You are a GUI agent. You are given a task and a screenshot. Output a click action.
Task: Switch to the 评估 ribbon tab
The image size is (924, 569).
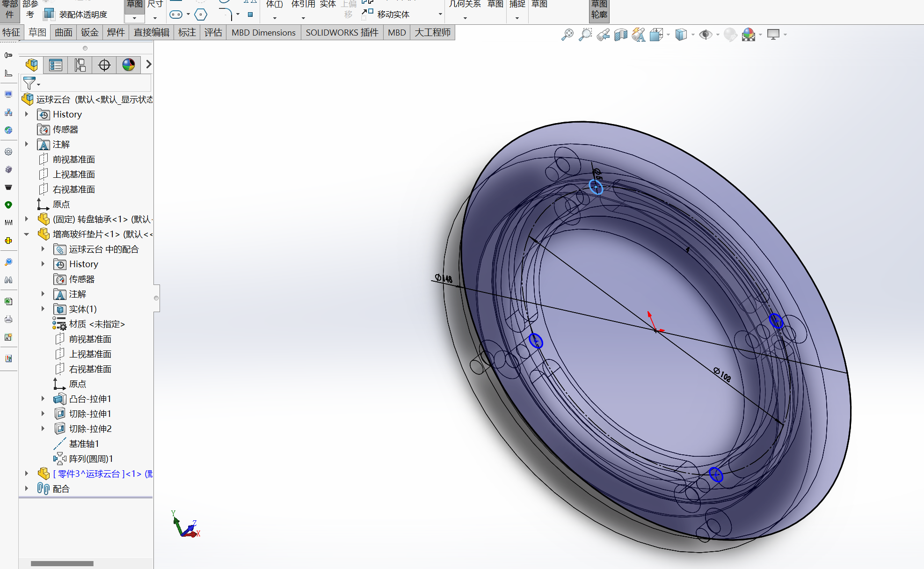point(213,32)
